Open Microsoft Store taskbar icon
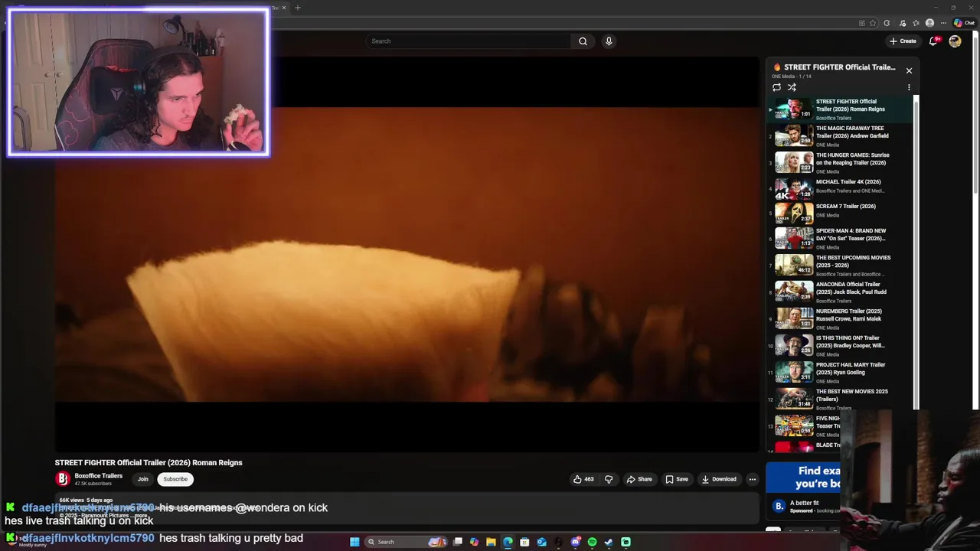 (524, 542)
